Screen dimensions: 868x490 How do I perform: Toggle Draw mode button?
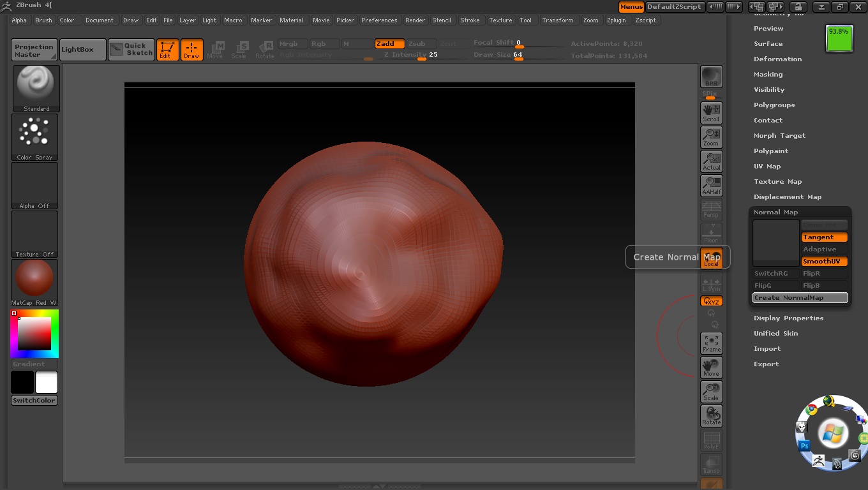(191, 49)
